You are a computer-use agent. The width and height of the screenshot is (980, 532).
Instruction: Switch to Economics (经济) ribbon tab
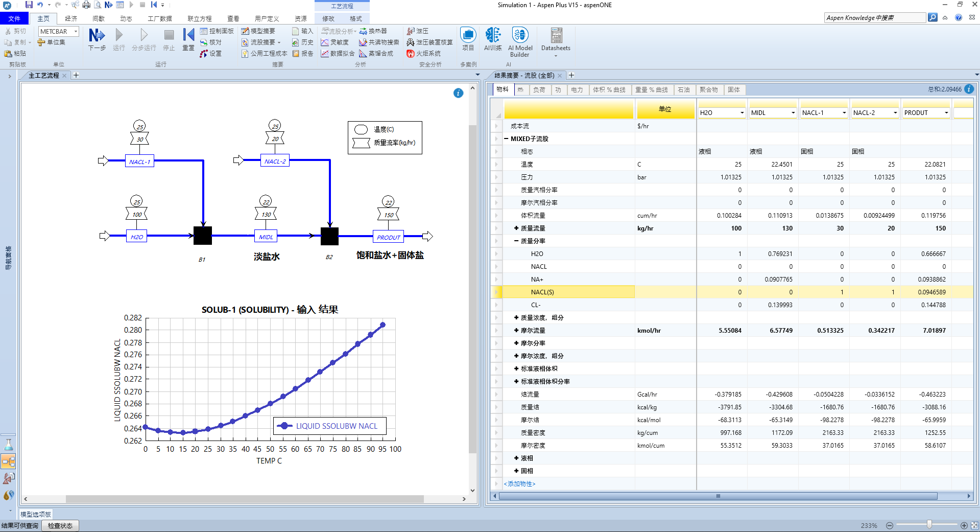[x=71, y=18]
